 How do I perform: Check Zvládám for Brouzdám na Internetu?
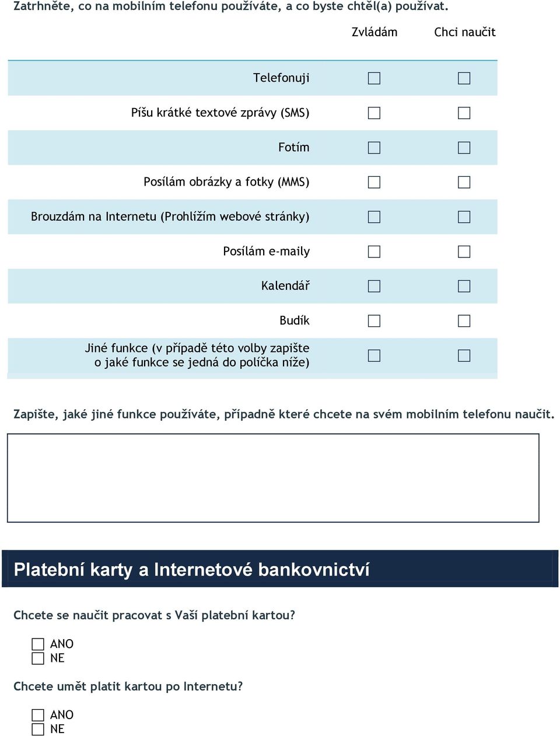click(x=374, y=217)
